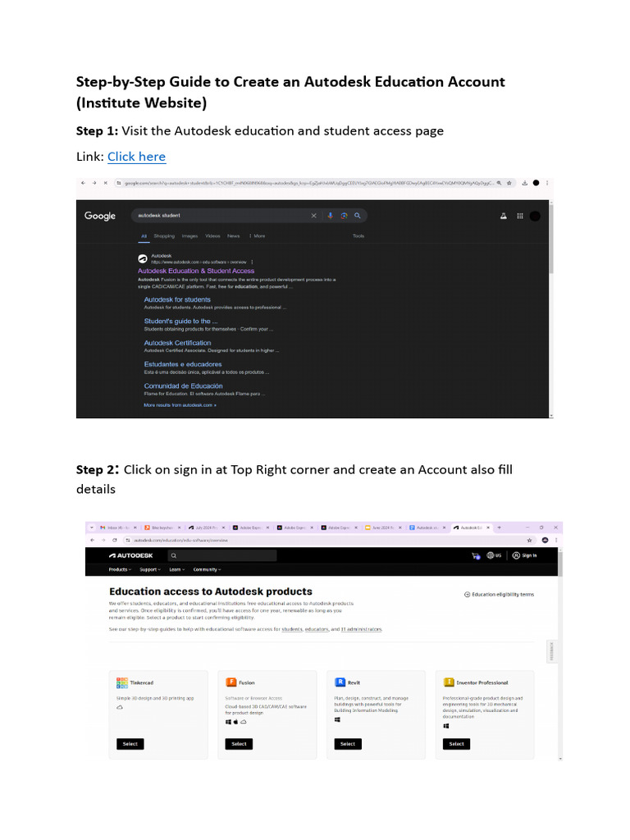Viewport: 630px width, 840px height.
Task: Open the Google apps grid icon
Action: click(x=519, y=216)
